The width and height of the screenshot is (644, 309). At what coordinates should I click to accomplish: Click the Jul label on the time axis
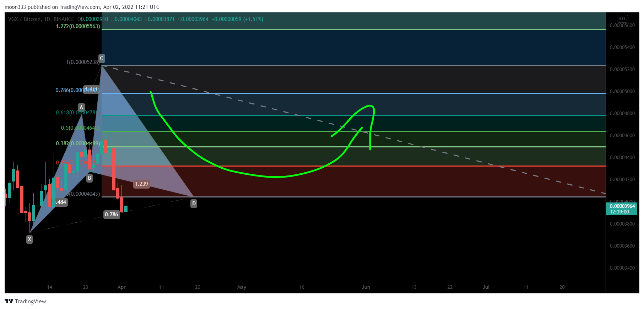pos(486,287)
